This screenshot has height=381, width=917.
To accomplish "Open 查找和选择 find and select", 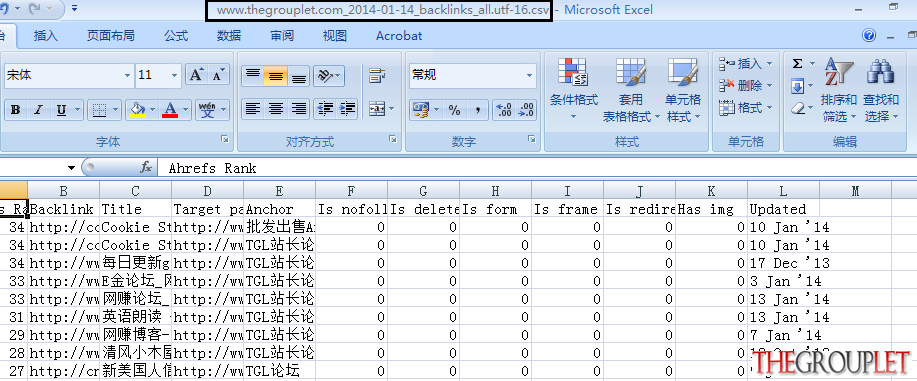I will click(x=881, y=90).
